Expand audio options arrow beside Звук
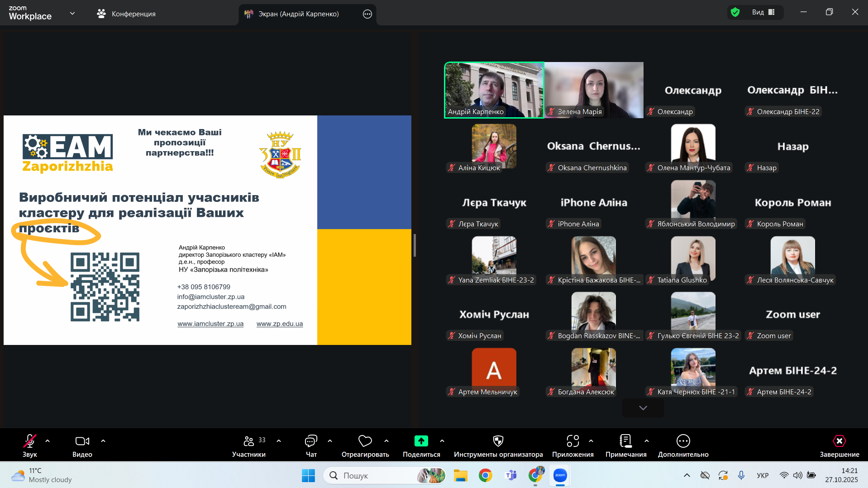 pyautogui.click(x=48, y=441)
